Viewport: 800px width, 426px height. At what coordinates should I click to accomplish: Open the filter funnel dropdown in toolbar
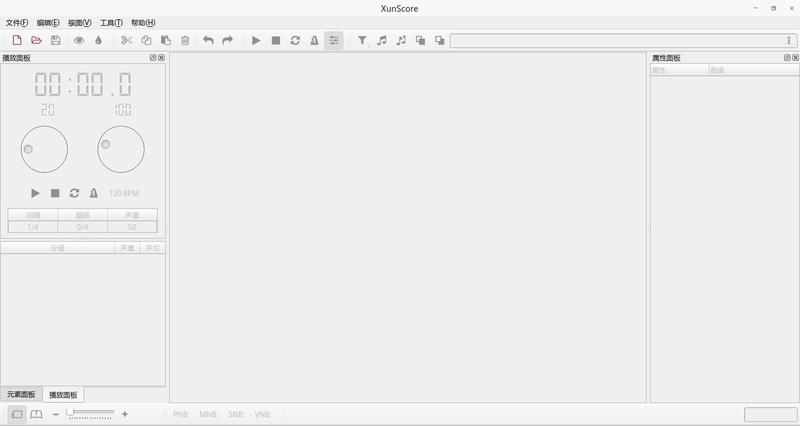pyautogui.click(x=362, y=41)
